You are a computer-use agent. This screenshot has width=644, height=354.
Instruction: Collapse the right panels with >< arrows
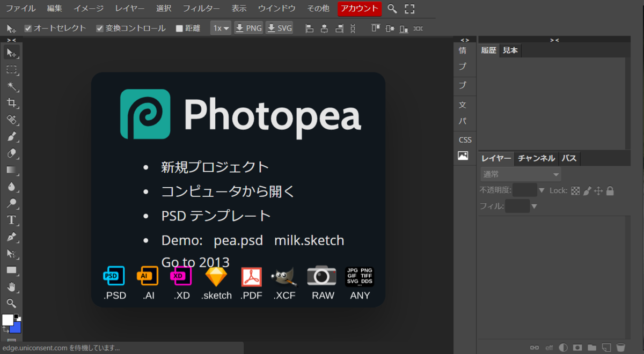554,40
